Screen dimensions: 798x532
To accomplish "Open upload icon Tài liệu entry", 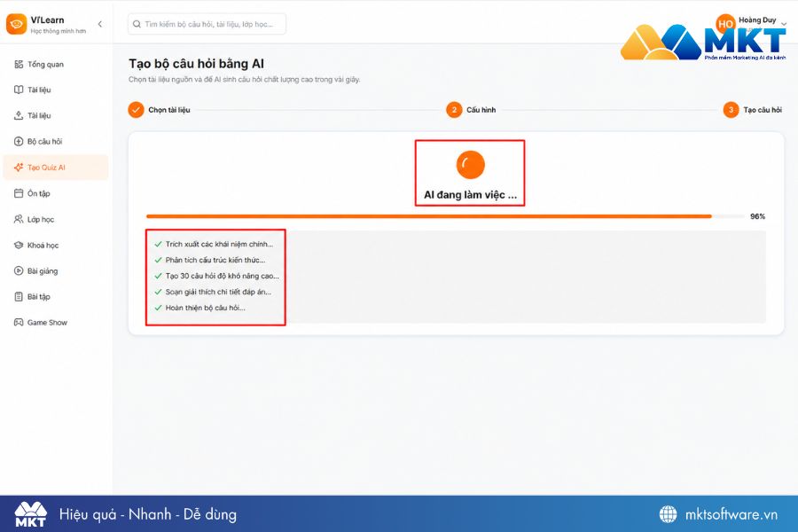I will (19, 115).
